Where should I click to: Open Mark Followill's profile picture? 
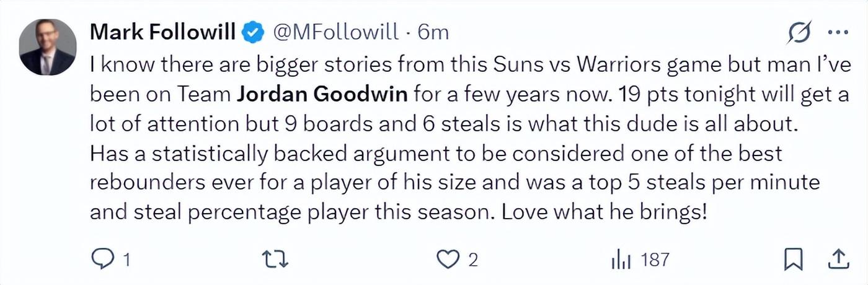click(x=48, y=46)
